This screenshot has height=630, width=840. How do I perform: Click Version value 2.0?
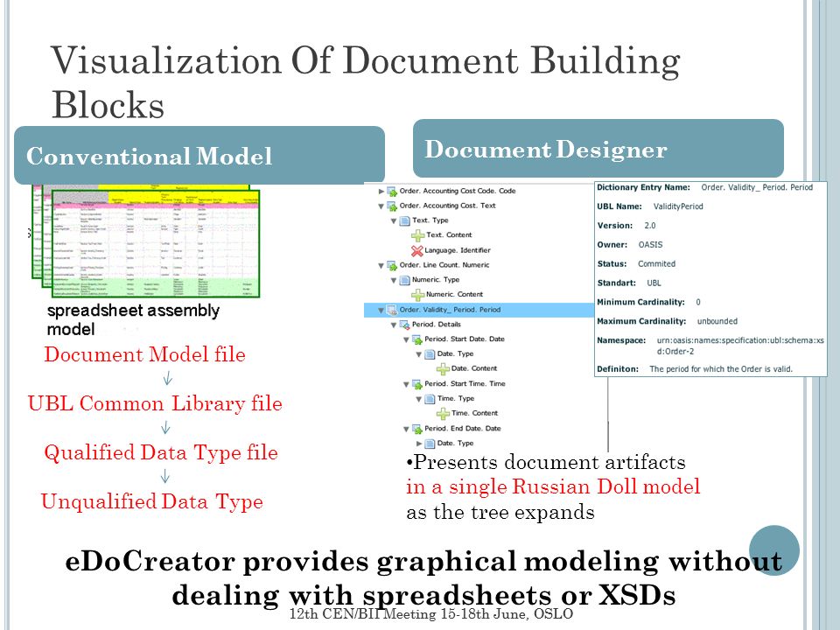click(650, 226)
